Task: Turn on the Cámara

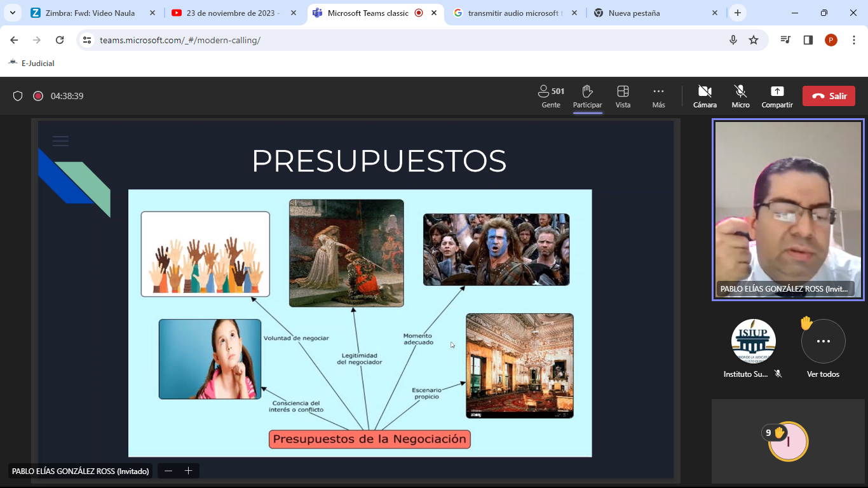Action: click(x=705, y=97)
